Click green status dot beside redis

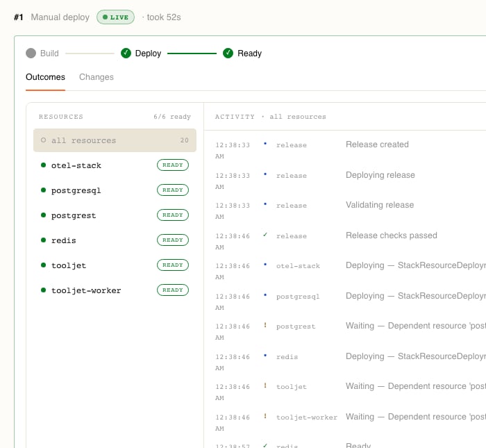pos(43,240)
